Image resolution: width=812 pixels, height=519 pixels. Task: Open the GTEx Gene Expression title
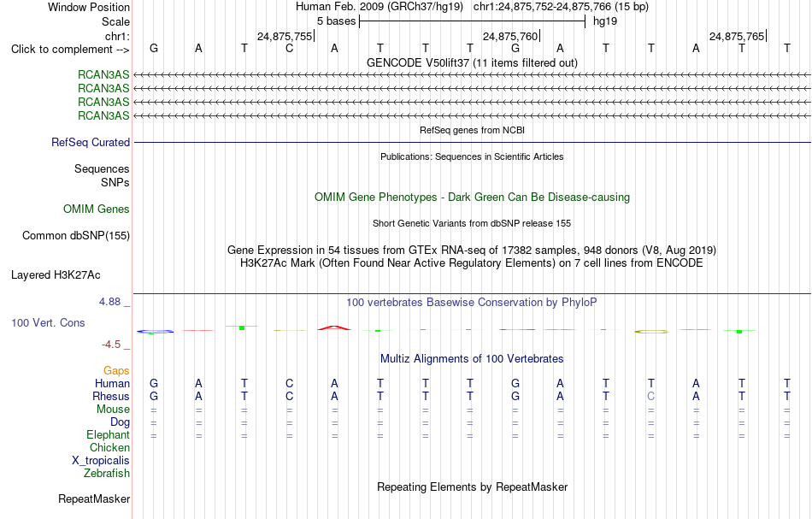(x=472, y=251)
